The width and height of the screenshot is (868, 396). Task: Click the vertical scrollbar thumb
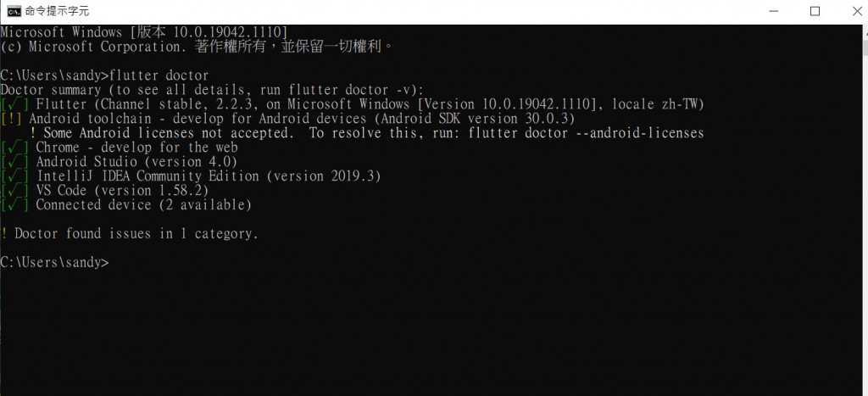click(865, 47)
